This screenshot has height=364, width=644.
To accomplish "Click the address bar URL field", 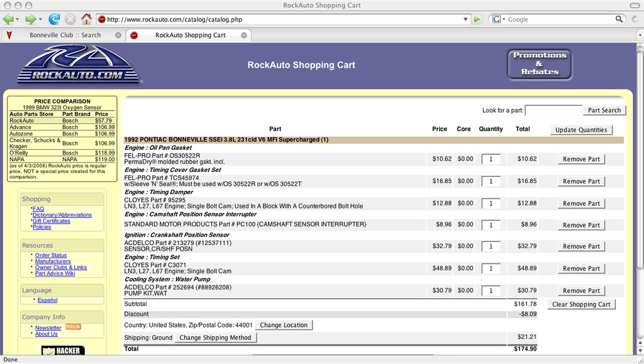I will (x=284, y=20).
